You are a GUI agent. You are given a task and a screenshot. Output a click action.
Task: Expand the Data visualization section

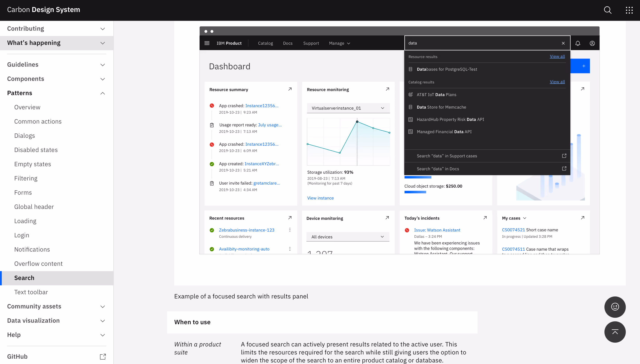(56, 320)
